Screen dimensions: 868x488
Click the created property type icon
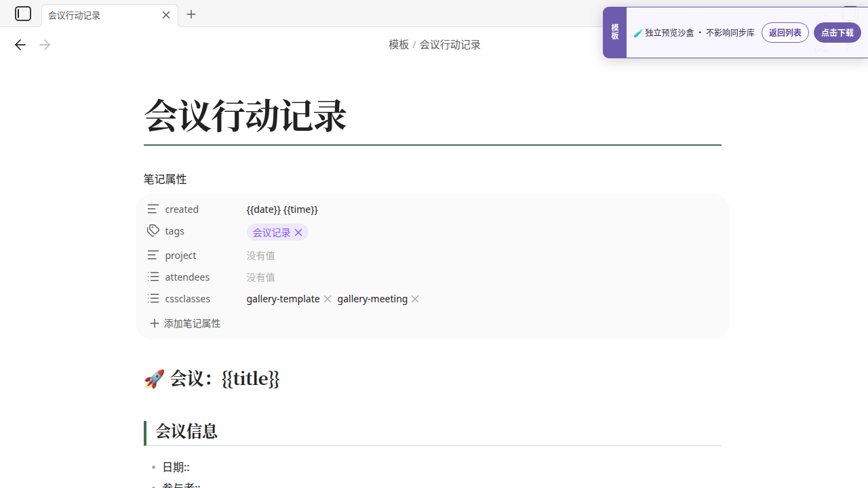(x=153, y=209)
